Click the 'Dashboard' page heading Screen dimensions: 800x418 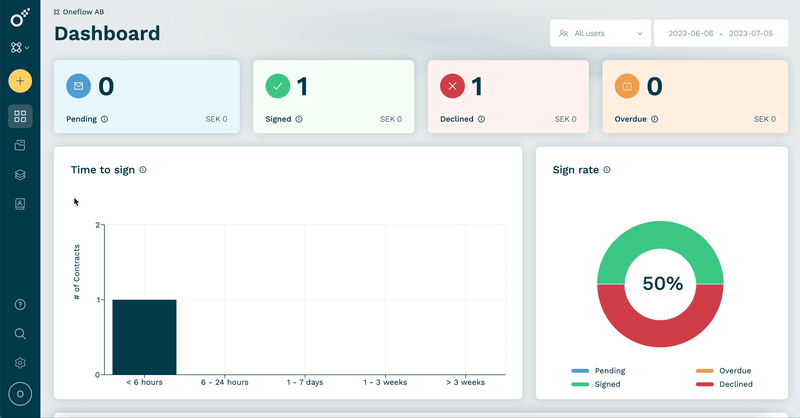tap(107, 34)
